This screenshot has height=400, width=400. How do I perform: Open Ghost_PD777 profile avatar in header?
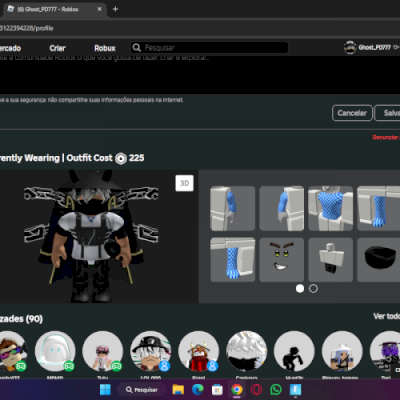(x=350, y=48)
